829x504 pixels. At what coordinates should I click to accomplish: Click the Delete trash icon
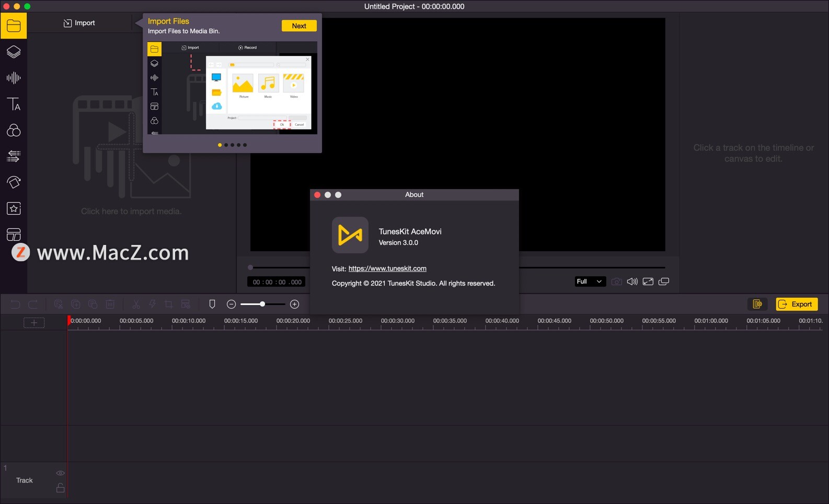click(110, 304)
